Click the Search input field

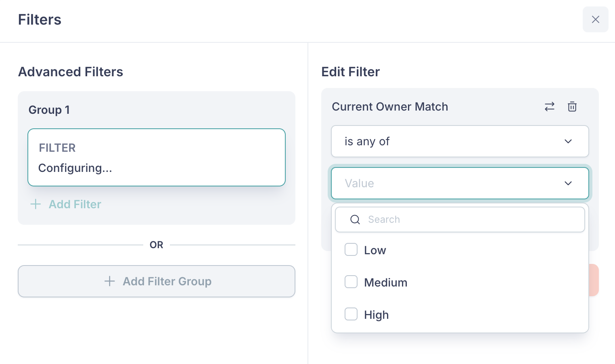468,220
